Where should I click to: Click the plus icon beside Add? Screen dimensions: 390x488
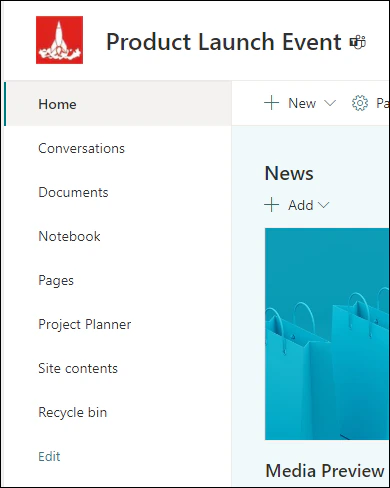click(271, 205)
